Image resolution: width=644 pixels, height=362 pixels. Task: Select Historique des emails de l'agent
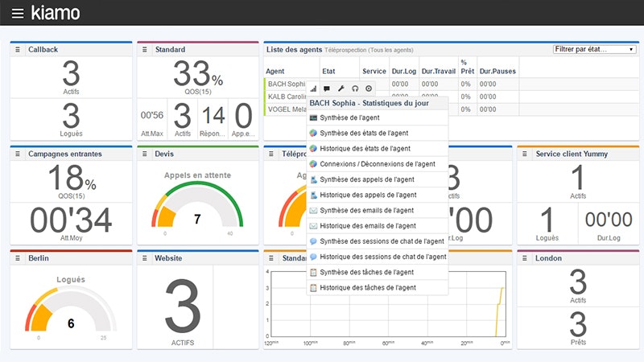(x=377, y=226)
